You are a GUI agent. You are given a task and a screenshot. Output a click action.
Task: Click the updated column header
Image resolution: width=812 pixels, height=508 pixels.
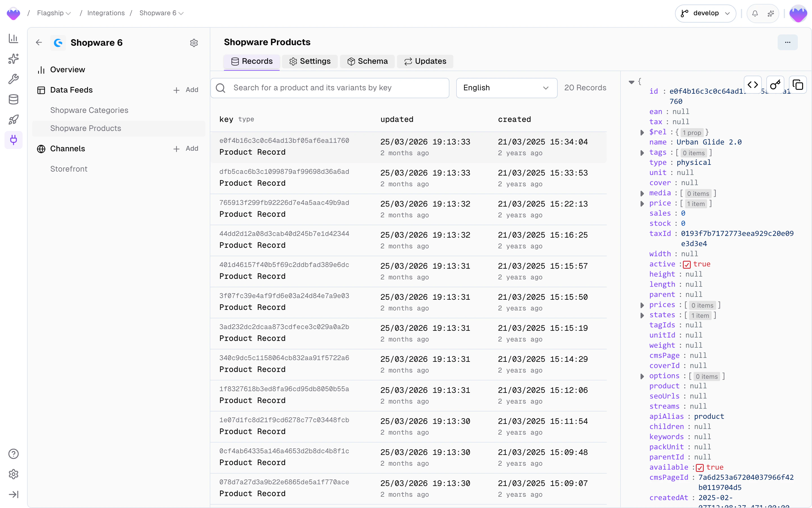[x=397, y=120]
